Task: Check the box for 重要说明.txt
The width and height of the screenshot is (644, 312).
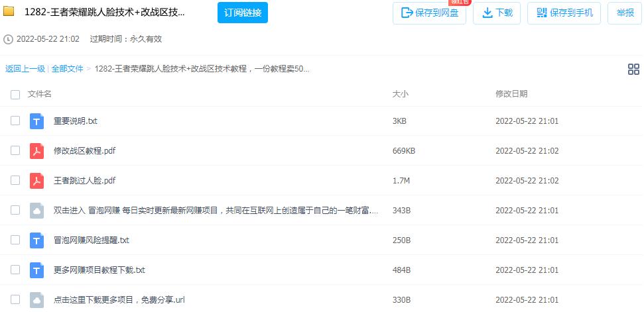Action: coord(15,121)
